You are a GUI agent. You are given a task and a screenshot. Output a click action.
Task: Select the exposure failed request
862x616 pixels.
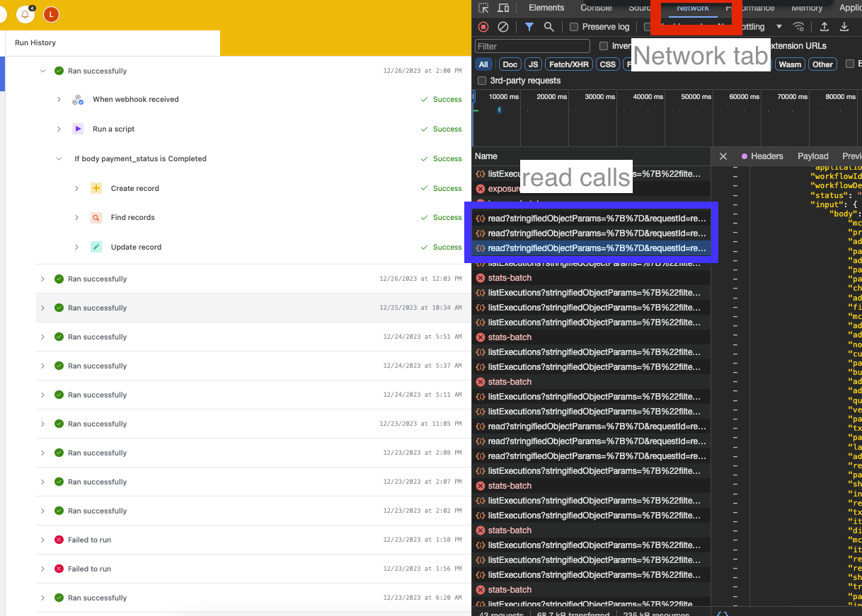point(591,189)
